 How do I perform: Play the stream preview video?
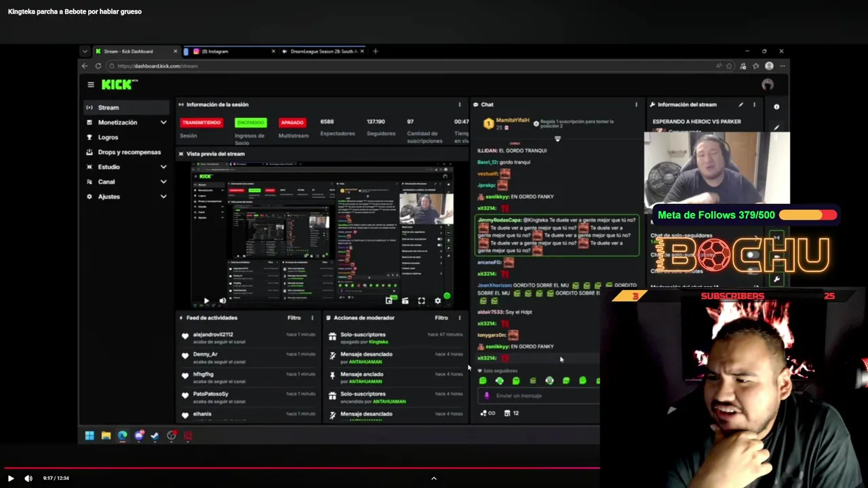point(206,301)
